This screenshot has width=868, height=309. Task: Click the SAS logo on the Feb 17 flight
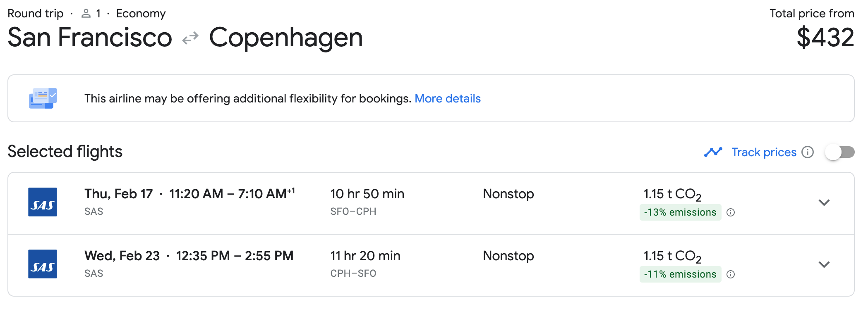coord(43,202)
